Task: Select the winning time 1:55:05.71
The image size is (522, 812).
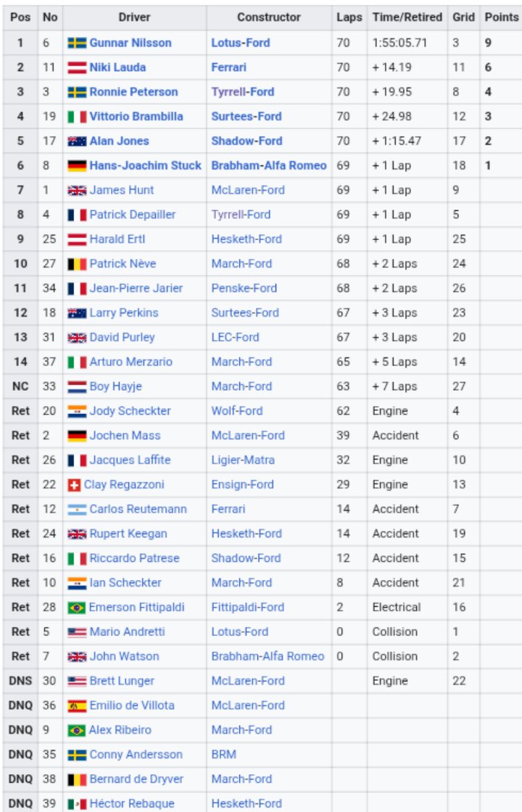Action: 399,43
